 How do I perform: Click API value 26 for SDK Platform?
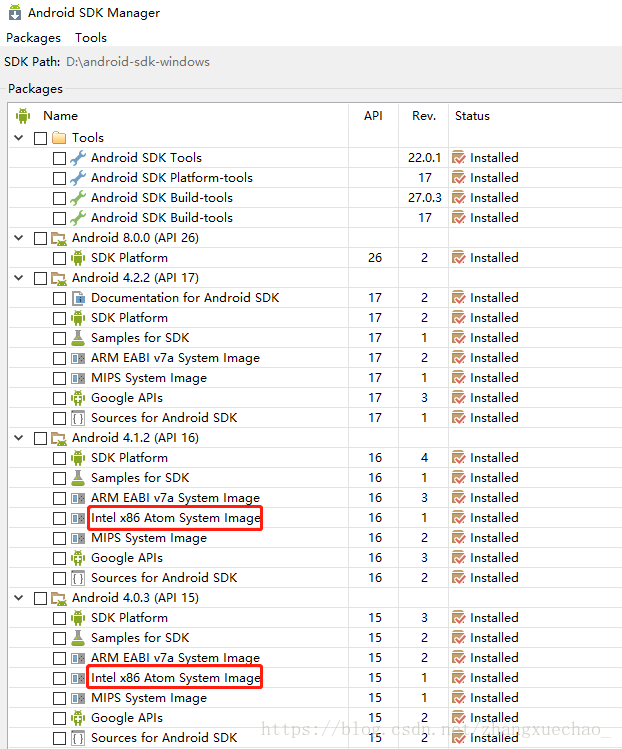375,258
